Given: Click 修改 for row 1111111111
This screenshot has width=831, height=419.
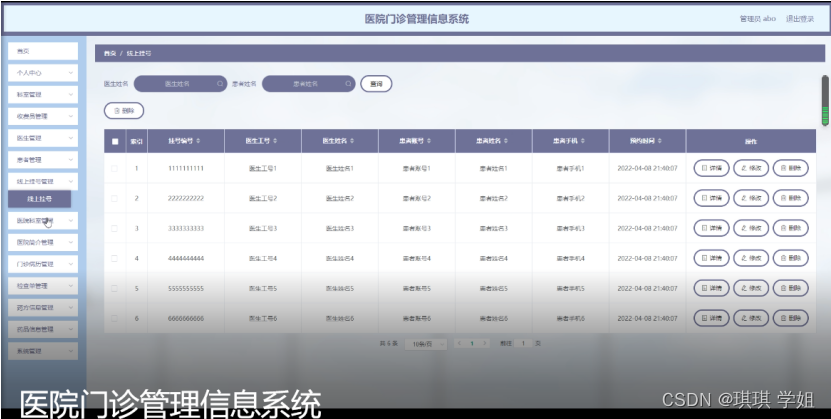Looking at the screenshot, I should (751, 168).
